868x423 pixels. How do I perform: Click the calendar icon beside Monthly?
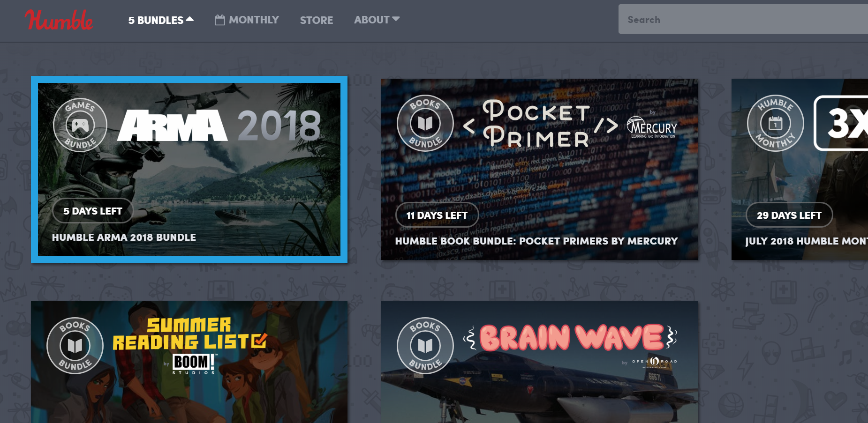[219, 20]
